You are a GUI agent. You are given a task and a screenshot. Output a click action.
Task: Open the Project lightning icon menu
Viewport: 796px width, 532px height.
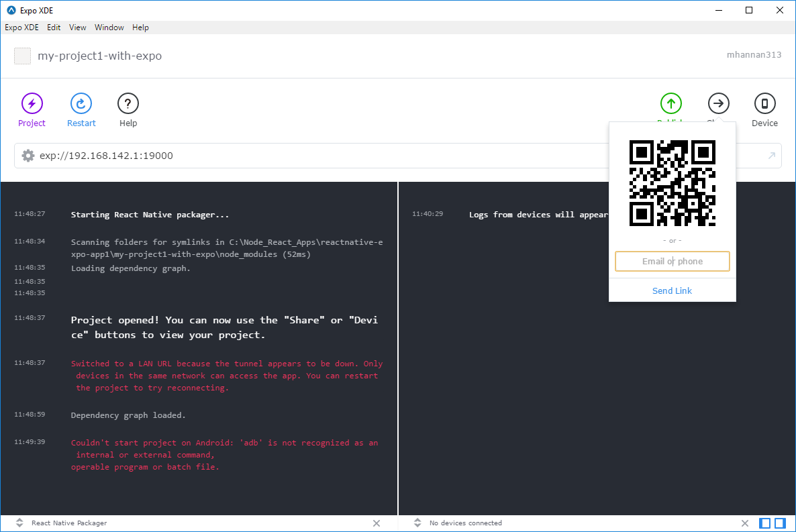point(32,103)
